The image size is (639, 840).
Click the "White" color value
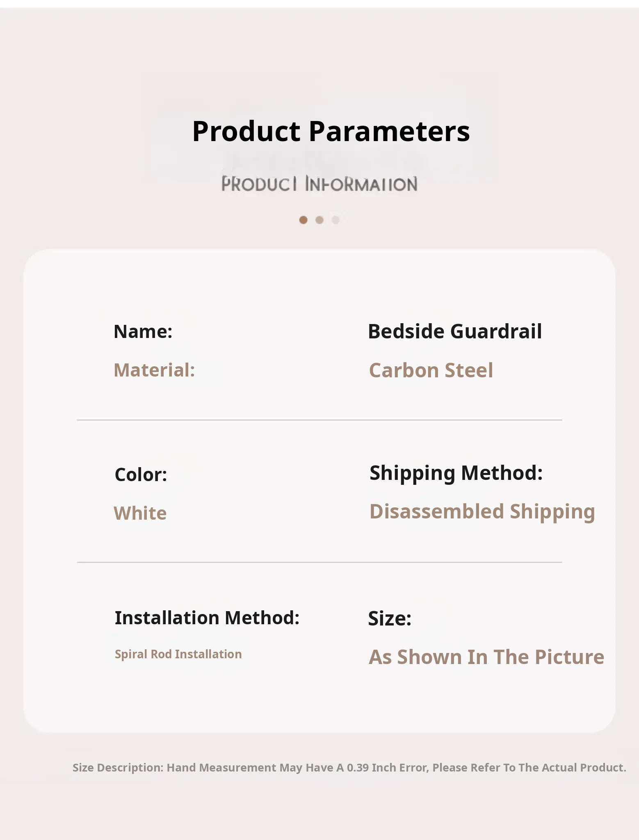[x=140, y=513]
